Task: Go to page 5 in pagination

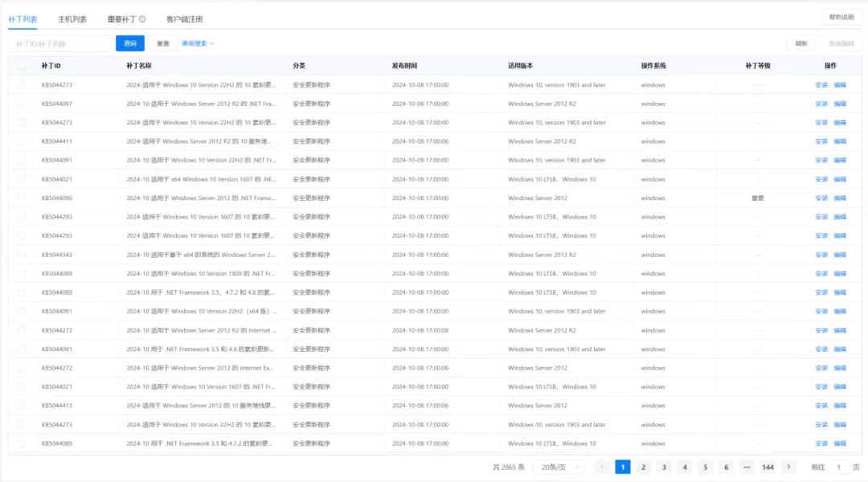Action: click(x=706, y=467)
